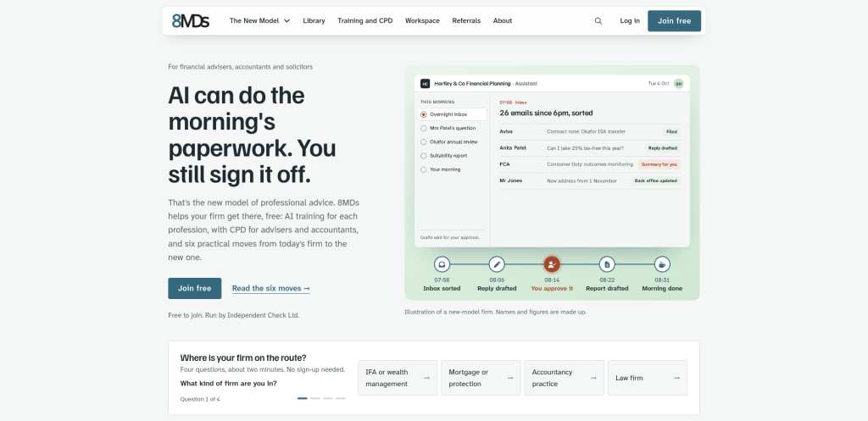This screenshot has width=868, height=421.
Task: Click the Hartley & Co dark logo square
Action: pyautogui.click(x=426, y=84)
